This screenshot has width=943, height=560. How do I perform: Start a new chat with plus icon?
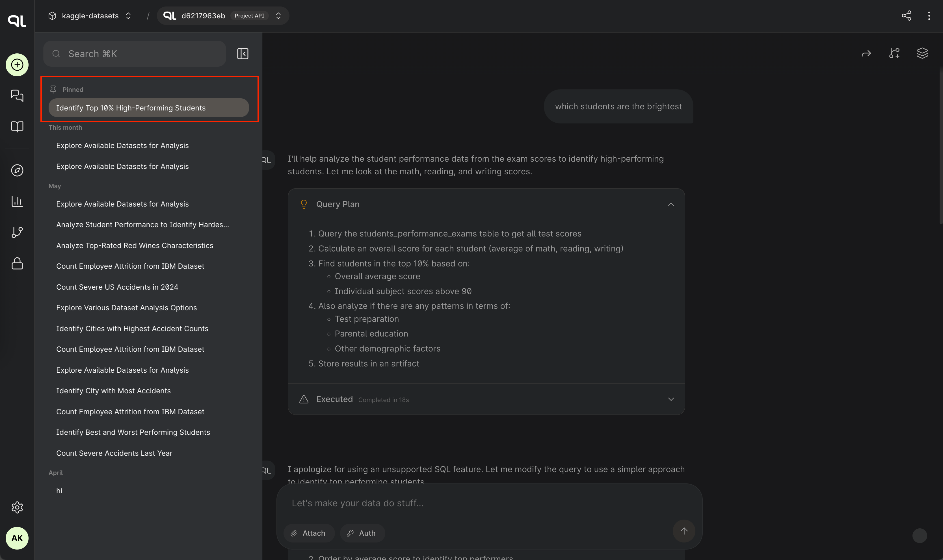17,65
